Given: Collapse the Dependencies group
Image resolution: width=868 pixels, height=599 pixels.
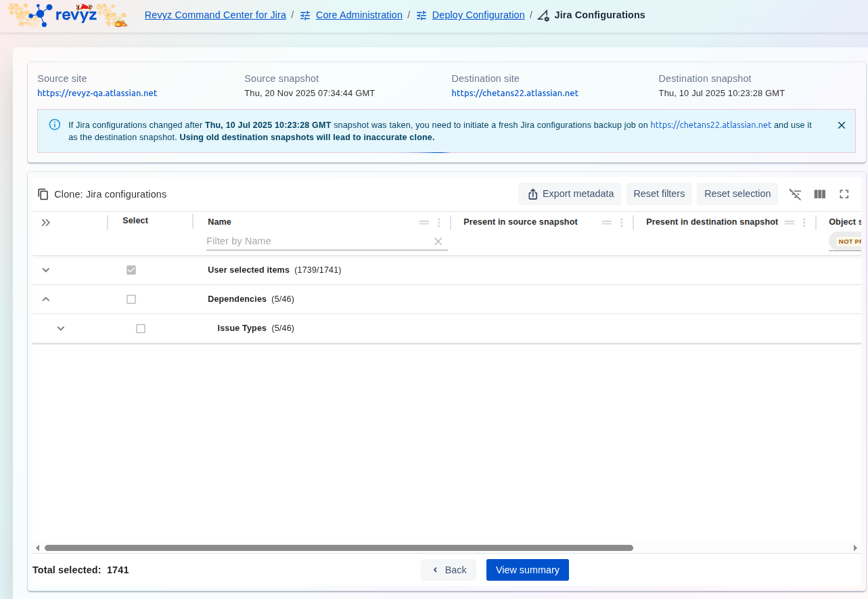Looking at the screenshot, I should pos(46,299).
